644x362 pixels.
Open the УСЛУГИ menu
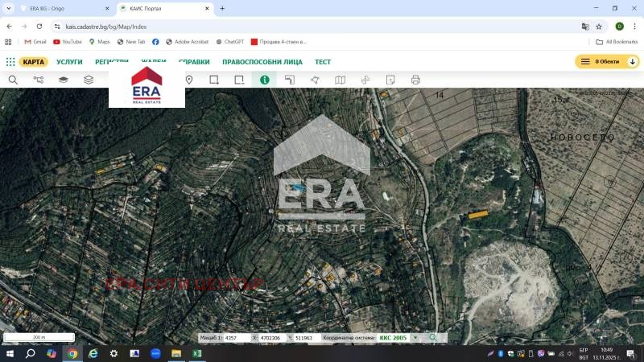[69, 62]
